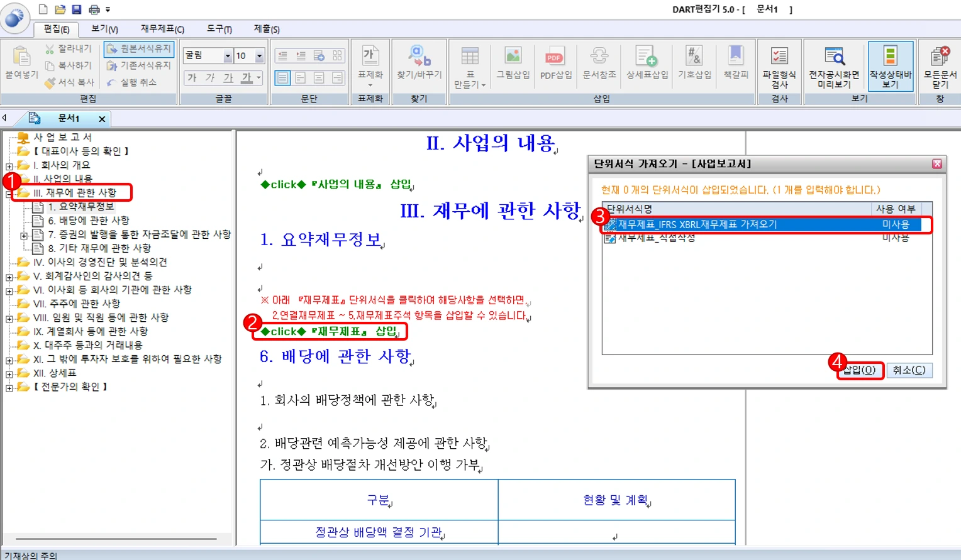
Task: Run 파일형식 검사 file format check
Action: click(x=779, y=67)
